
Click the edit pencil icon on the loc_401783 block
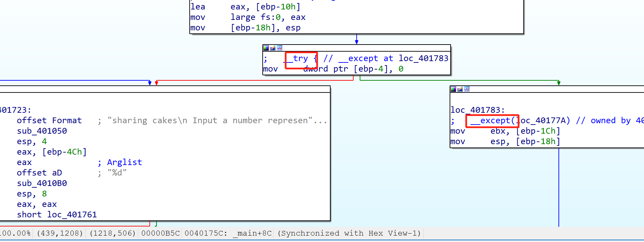pyautogui.click(x=460, y=89)
